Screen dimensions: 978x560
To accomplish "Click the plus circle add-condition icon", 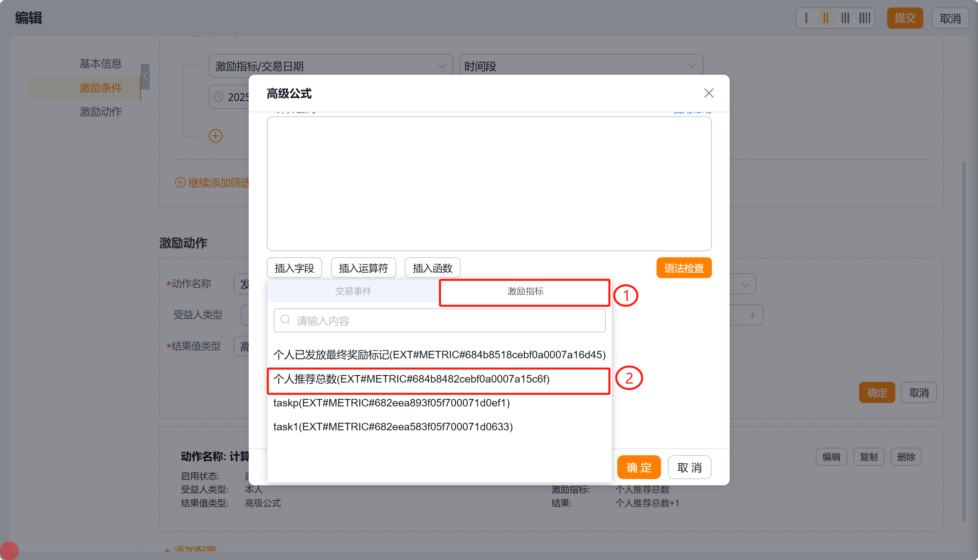I will click(216, 136).
